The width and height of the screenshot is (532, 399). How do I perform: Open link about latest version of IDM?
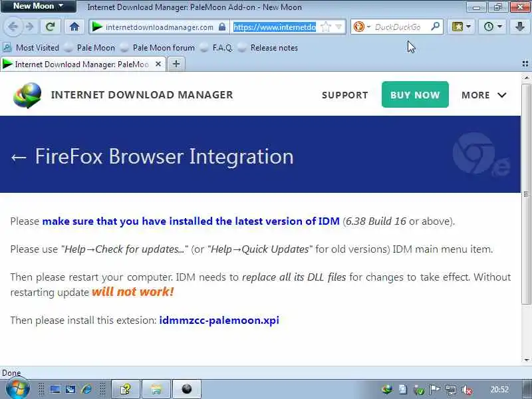[191, 221]
